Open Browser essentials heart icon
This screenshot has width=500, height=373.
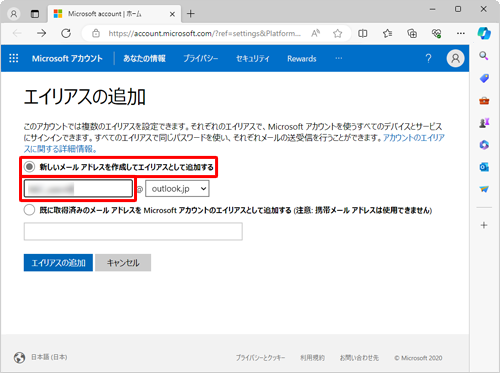pos(436,33)
